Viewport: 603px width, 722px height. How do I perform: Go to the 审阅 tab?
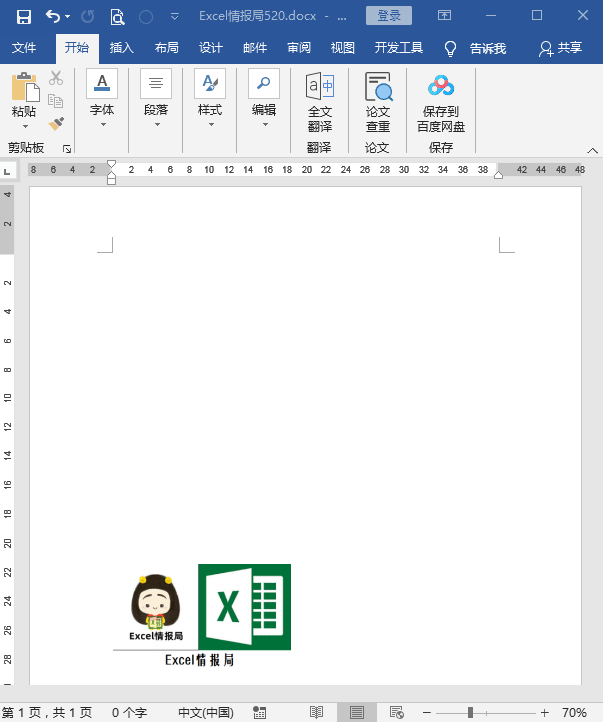(299, 47)
